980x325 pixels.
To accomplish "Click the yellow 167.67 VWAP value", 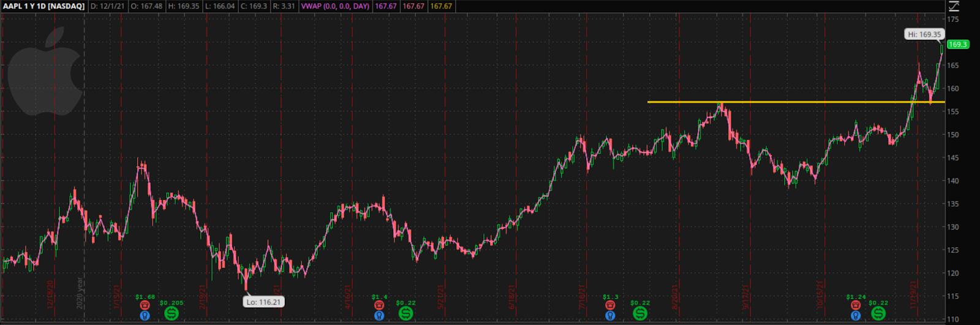I will (x=441, y=6).
